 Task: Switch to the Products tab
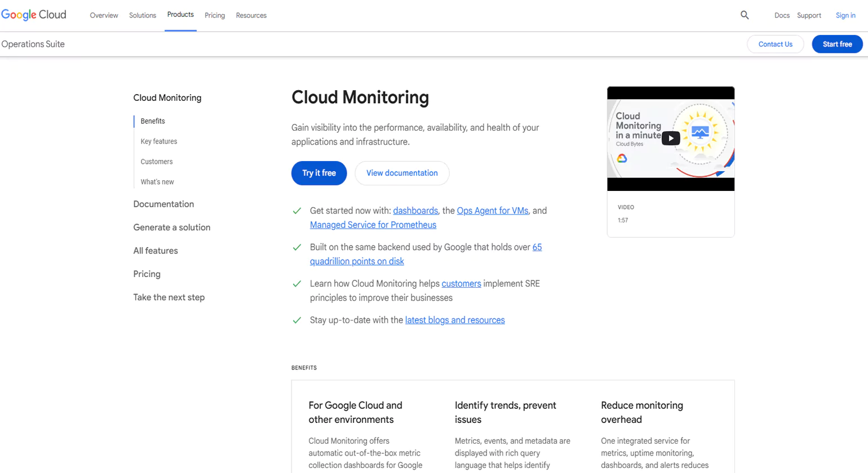[x=180, y=15]
